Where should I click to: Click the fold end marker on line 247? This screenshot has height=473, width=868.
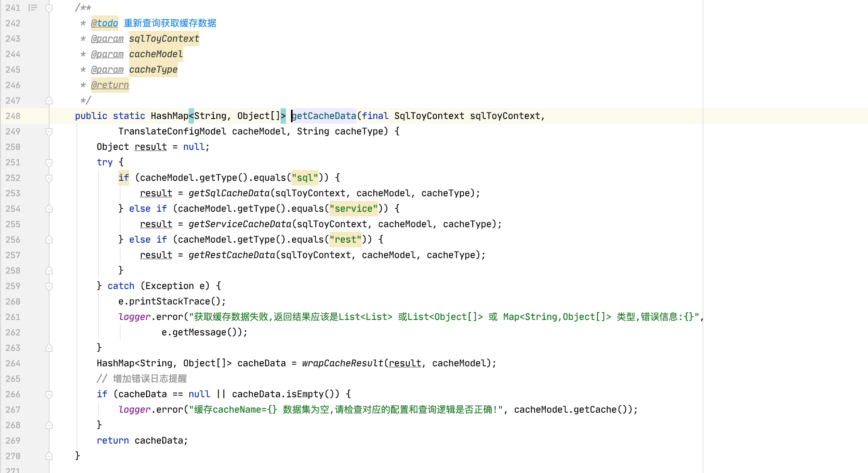(x=49, y=101)
